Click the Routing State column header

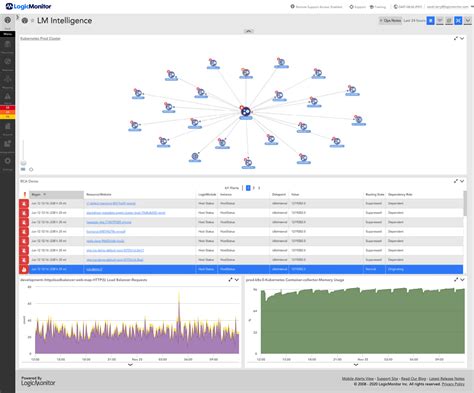pyautogui.click(x=375, y=194)
